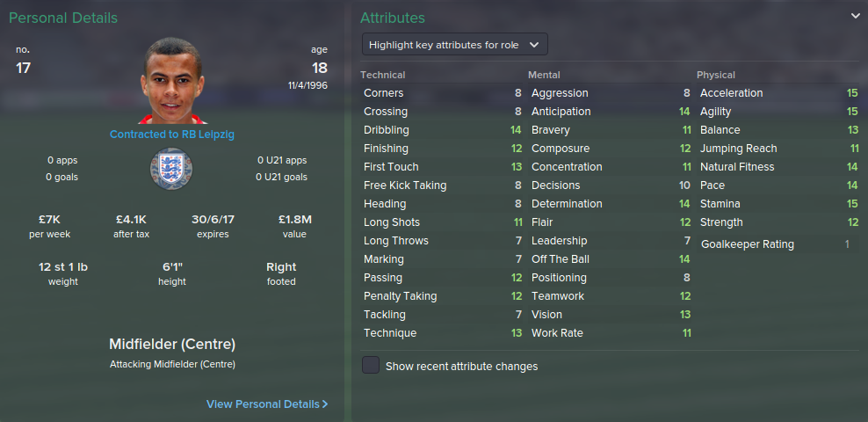Click the England national team badge
The image size is (868, 422).
coord(171,168)
